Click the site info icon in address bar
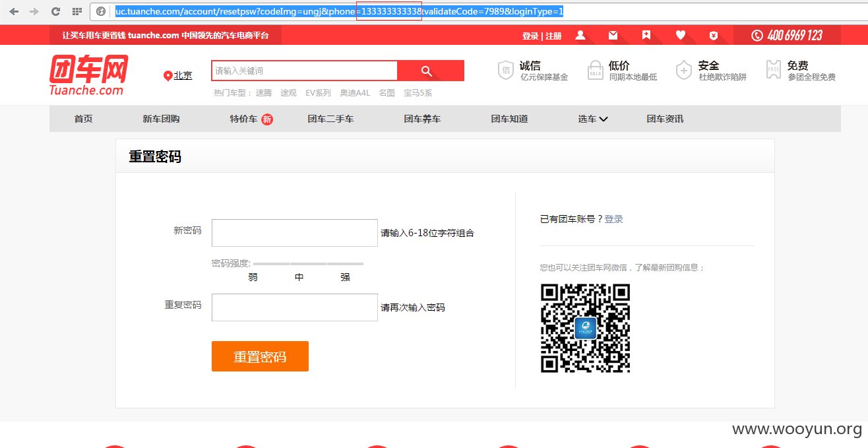The height and width of the screenshot is (448, 868). pyautogui.click(x=101, y=11)
